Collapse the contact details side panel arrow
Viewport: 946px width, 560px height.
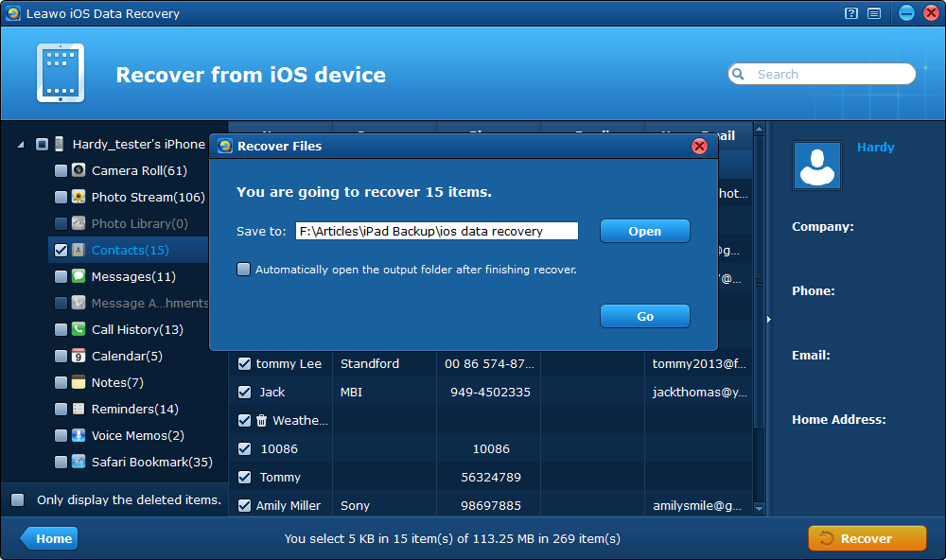(x=768, y=319)
